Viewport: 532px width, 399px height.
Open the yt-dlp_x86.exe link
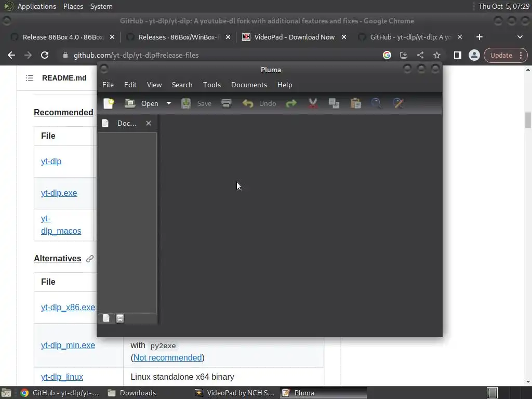point(68,307)
